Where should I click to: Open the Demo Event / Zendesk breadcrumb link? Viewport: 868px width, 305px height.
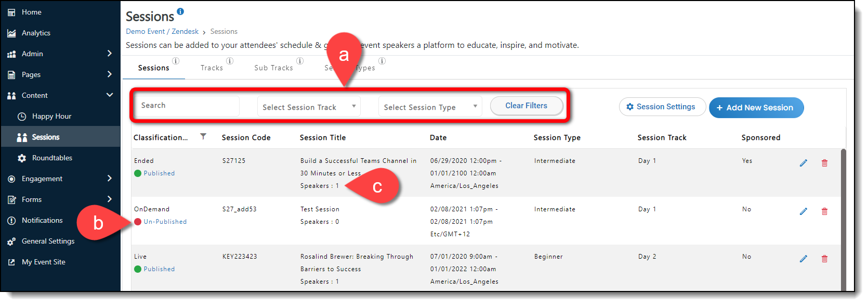coord(162,32)
